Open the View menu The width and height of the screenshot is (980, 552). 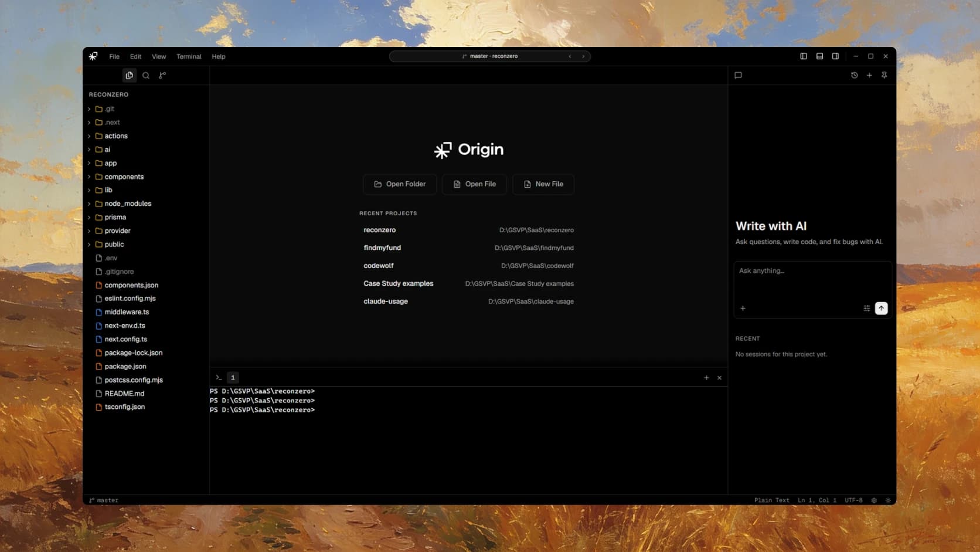coord(159,56)
